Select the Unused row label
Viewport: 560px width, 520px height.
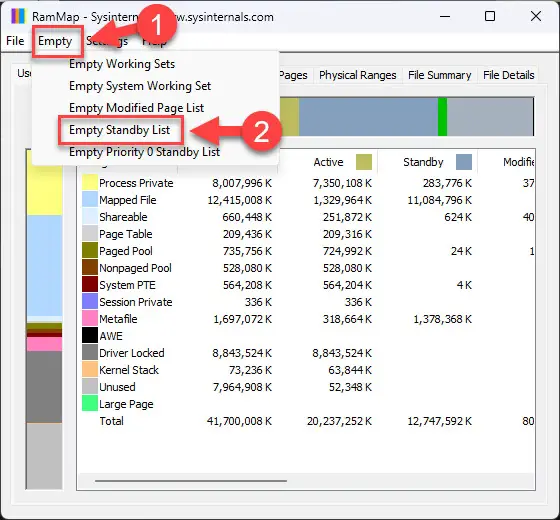click(x=117, y=387)
